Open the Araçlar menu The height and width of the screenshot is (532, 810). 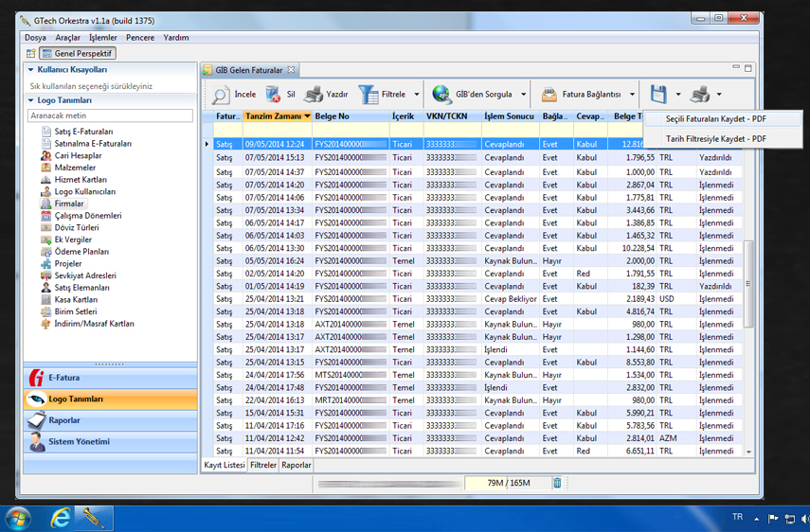pyautogui.click(x=67, y=38)
